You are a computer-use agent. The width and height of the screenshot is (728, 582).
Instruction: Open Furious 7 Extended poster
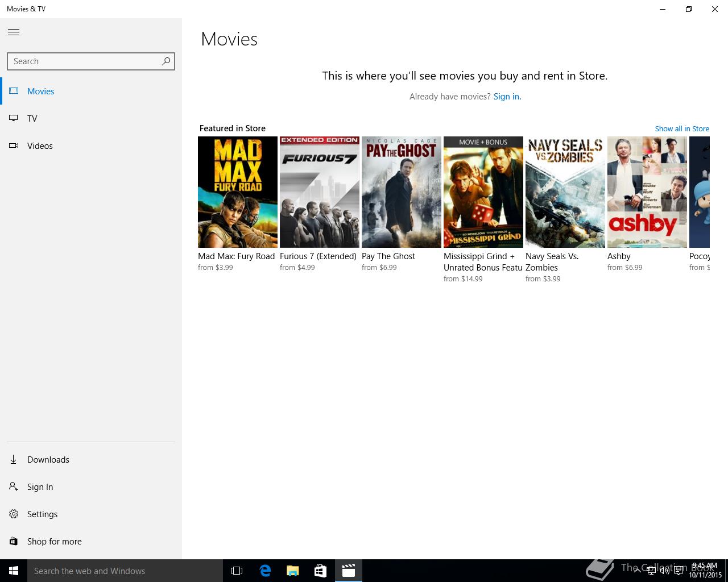coord(320,192)
